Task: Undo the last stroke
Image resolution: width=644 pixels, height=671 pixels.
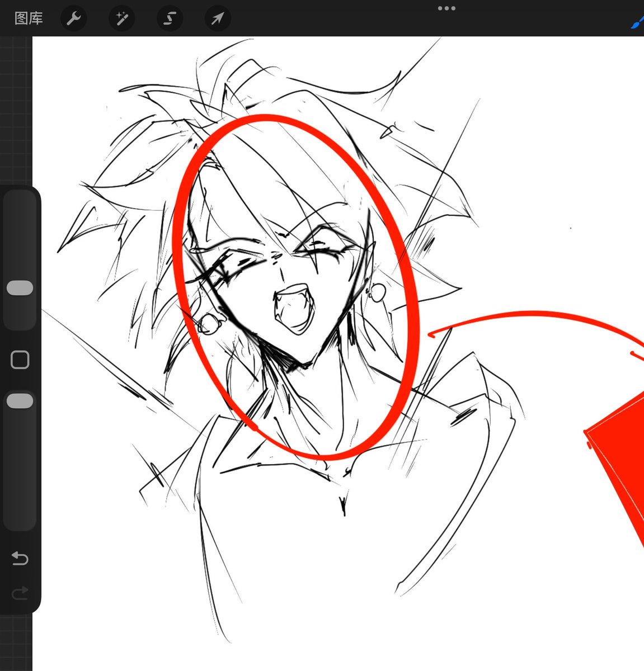Action: [20, 558]
